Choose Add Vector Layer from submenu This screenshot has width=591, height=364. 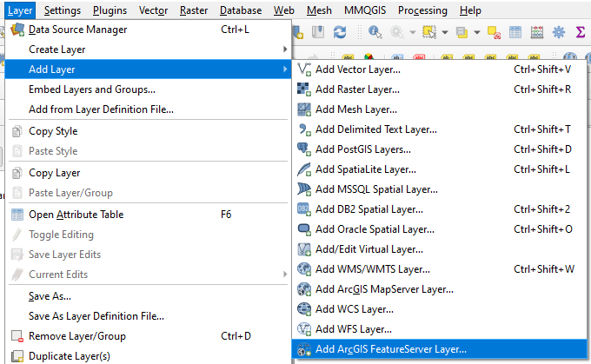(440, 69)
